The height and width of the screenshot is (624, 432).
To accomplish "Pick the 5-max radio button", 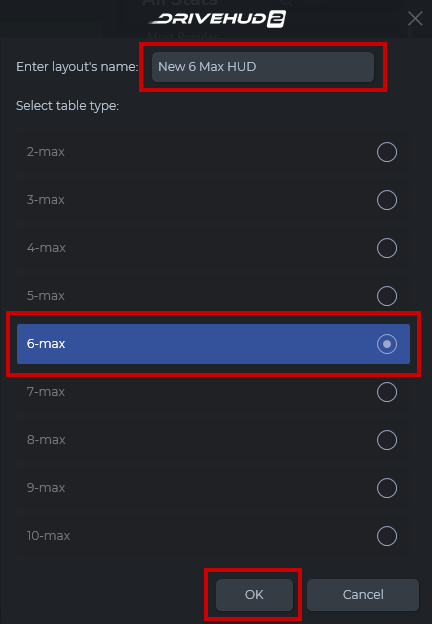I will pyautogui.click(x=387, y=296).
